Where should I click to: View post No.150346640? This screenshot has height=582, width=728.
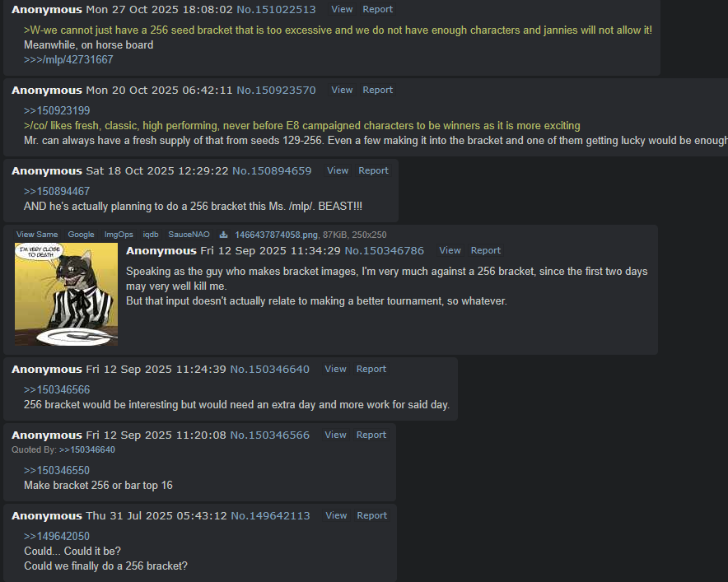(x=335, y=369)
